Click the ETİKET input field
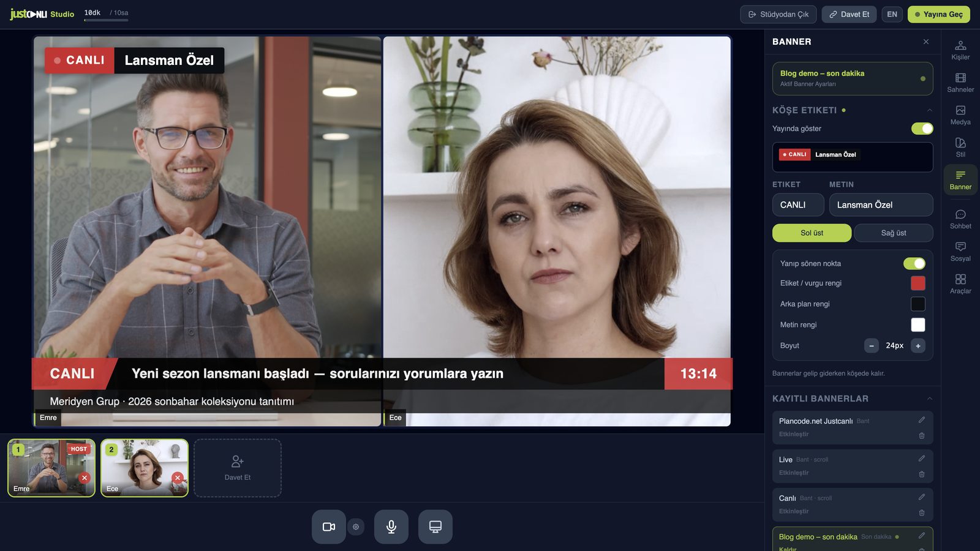Screen dimensions: 980x551 pyautogui.click(x=798, y=205)
